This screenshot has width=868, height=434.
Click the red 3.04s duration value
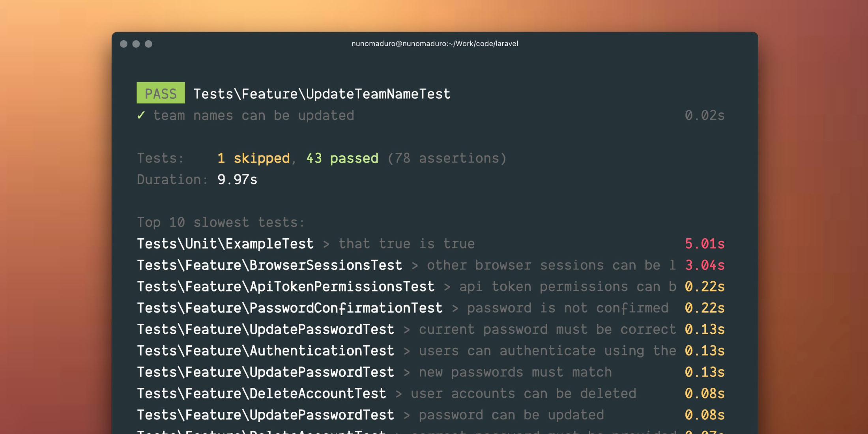click(x=705, y=265)
